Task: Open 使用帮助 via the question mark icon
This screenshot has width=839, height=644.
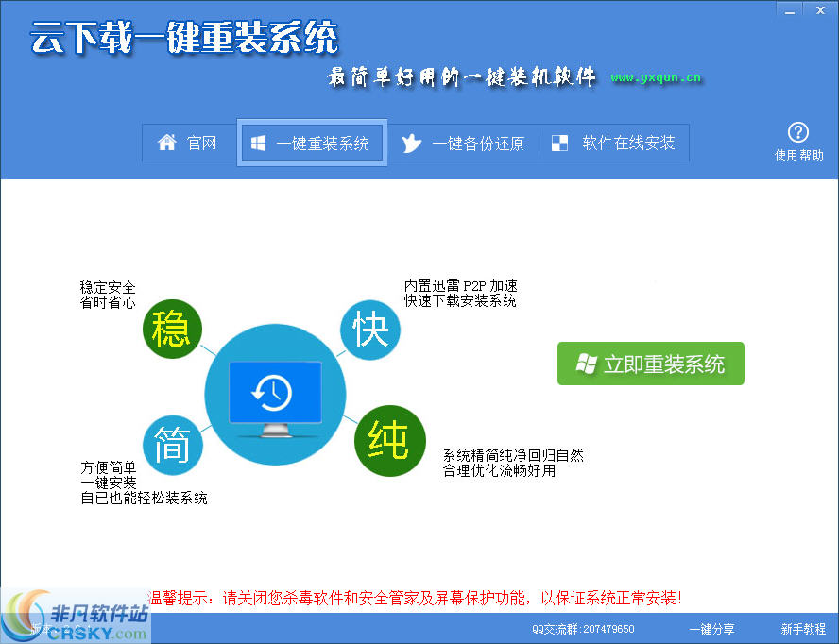Action: pyautogui.click(x=798, y=133)
